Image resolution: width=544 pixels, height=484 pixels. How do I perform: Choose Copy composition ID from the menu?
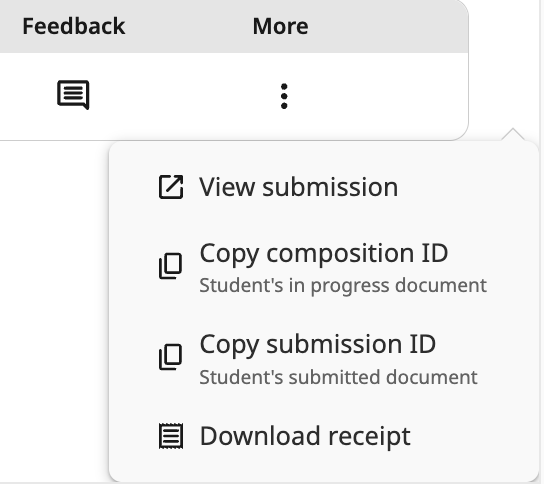coord(324,266)
